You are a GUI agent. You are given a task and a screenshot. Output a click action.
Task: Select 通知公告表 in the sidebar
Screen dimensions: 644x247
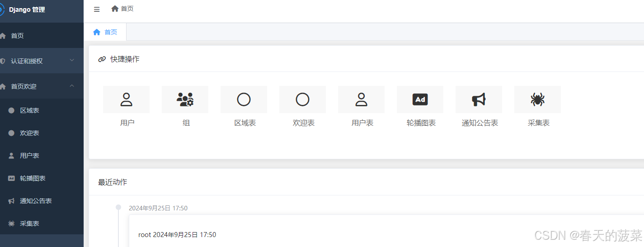42,201
